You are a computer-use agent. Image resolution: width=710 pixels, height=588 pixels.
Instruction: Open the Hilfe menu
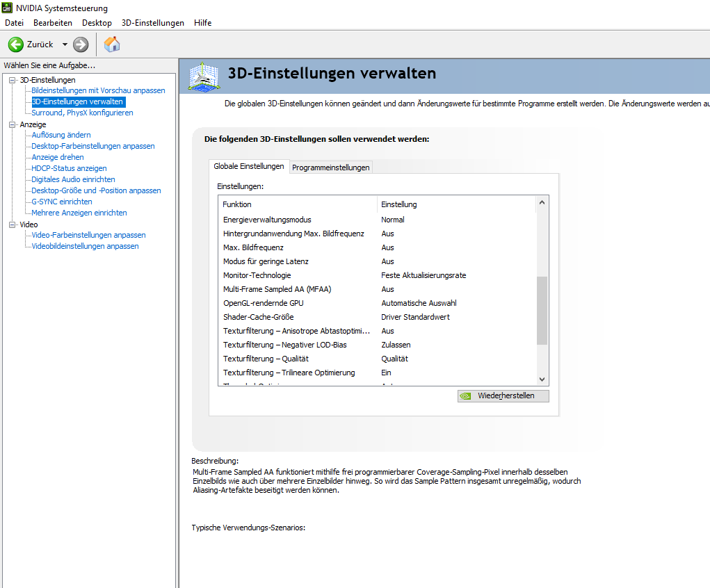[202, 23]
